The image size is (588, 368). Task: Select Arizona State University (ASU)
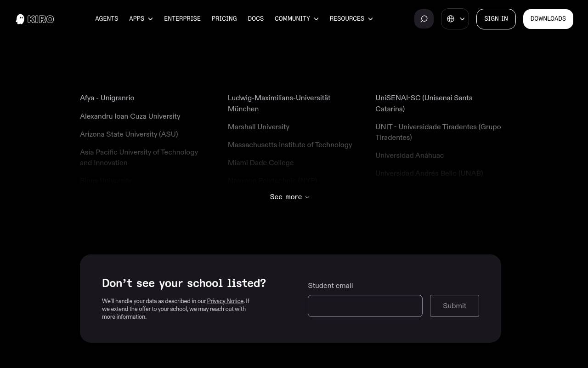point(129,134)
